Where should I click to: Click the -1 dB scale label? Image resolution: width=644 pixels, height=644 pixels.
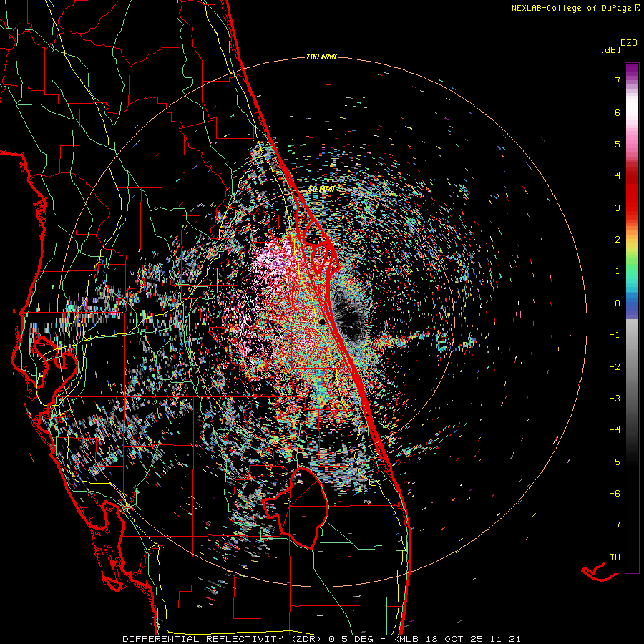click(x=615, y=335)
